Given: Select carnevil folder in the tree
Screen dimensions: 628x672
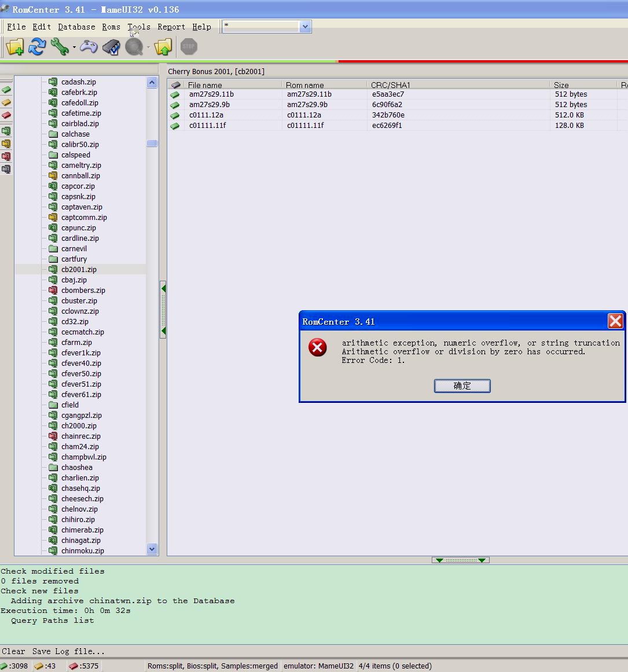Looking at the screenshot, I should (74, 248).
